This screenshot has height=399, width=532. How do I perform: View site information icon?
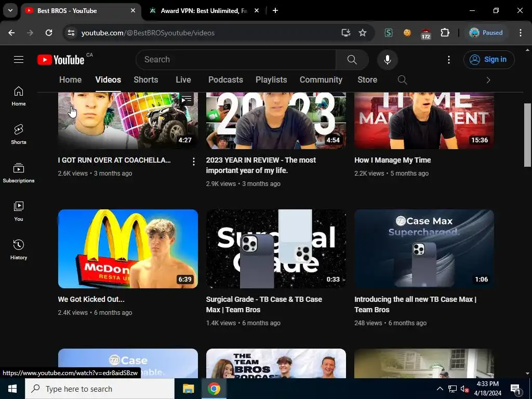tap(71, 33)
